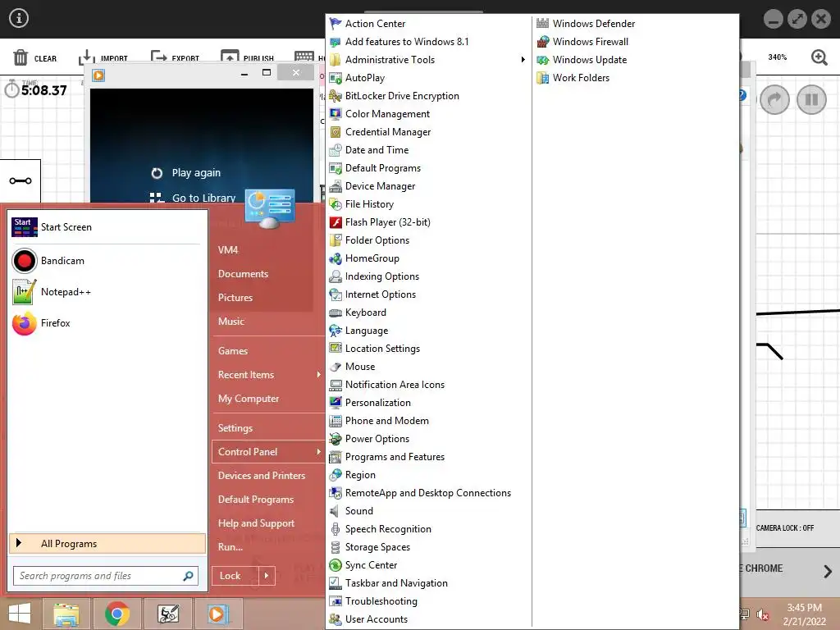Click the Internet Options icon

336,294
